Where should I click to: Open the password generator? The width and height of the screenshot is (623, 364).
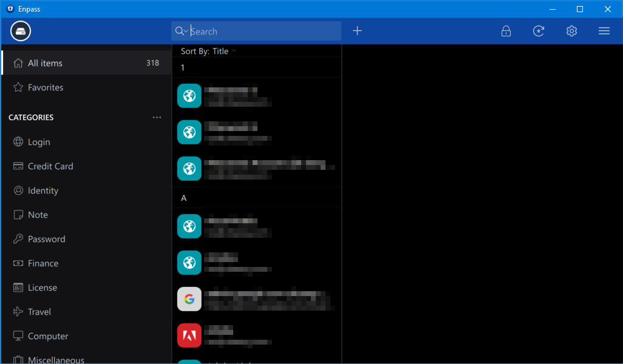(x=539, y=30)
